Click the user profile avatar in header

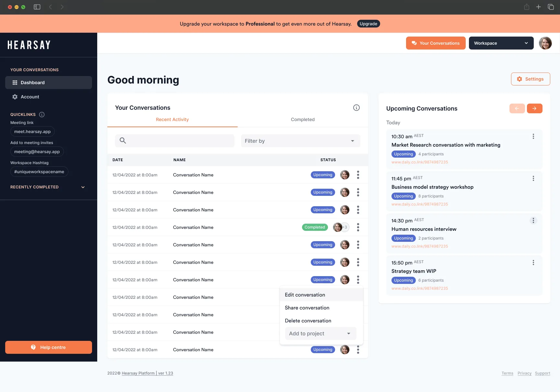545,43
